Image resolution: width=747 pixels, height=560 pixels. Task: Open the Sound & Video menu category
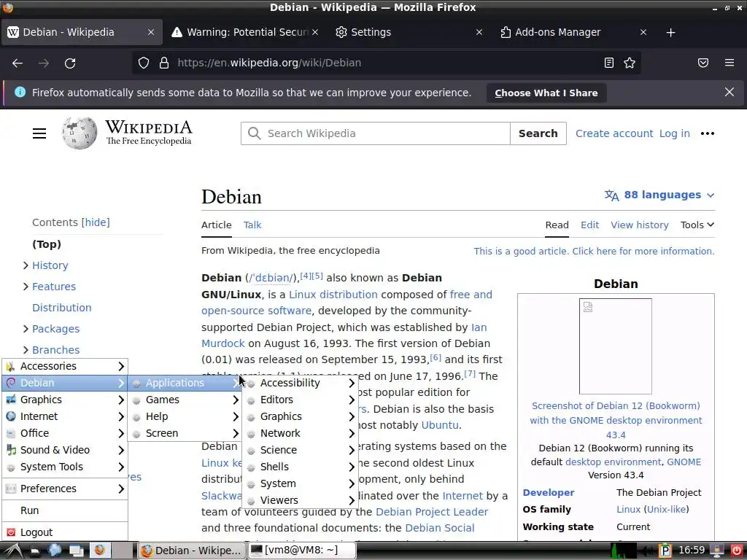pyautogui.click(x=65, y=450)
